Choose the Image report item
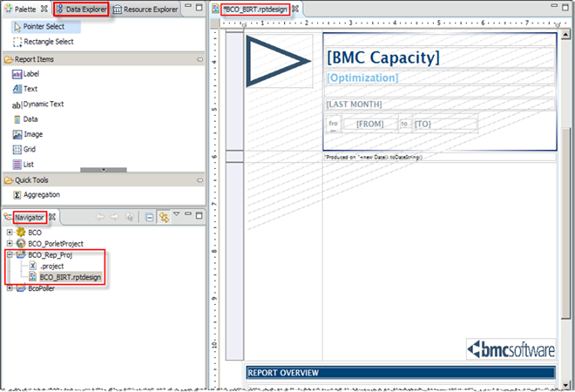The height and width of the screenshot is (392, 575). click(x=28, y=134)
